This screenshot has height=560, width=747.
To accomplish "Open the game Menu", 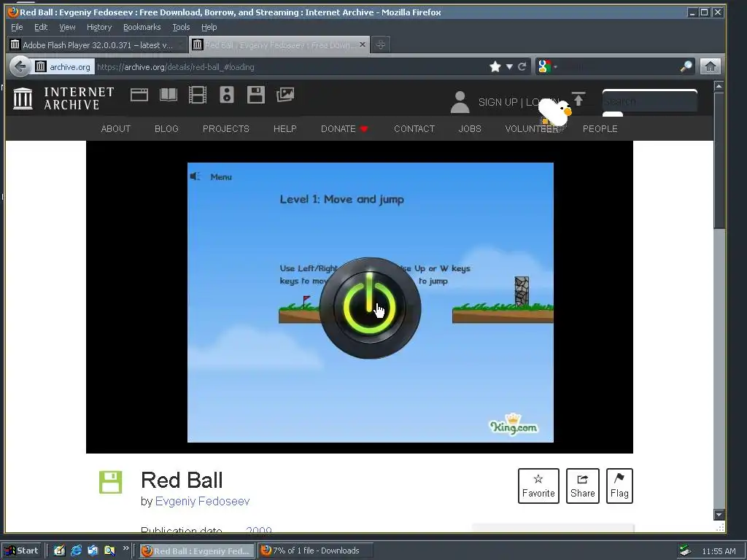I will click(221, 176).
